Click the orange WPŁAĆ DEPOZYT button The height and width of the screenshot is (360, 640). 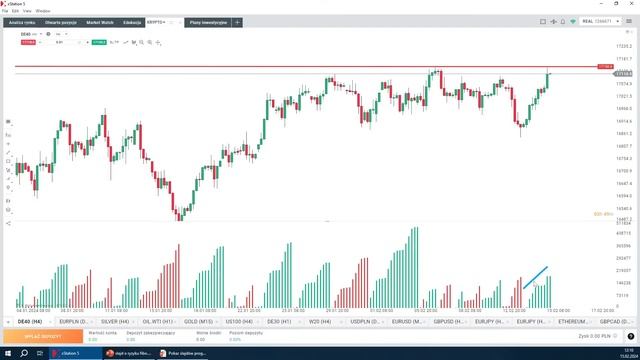(x=43, y=336)
